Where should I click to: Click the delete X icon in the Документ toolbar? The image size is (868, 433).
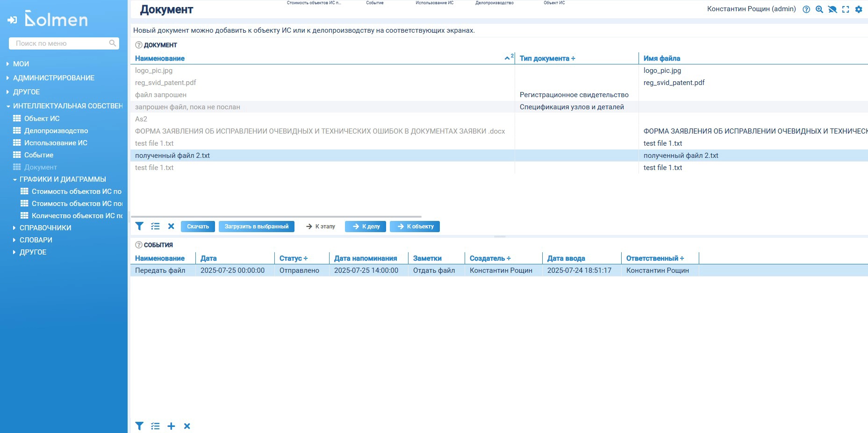pyautogui.click(x=171, y=227)
